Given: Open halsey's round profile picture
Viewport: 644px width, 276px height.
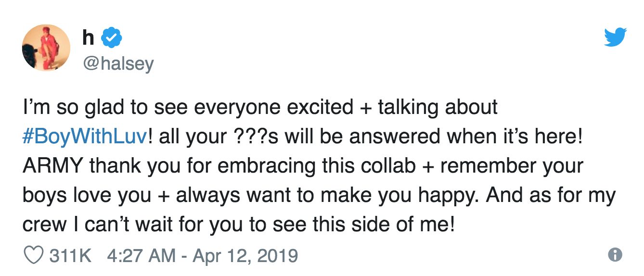Looking at the screenshot, I should (x=46, y=48).
